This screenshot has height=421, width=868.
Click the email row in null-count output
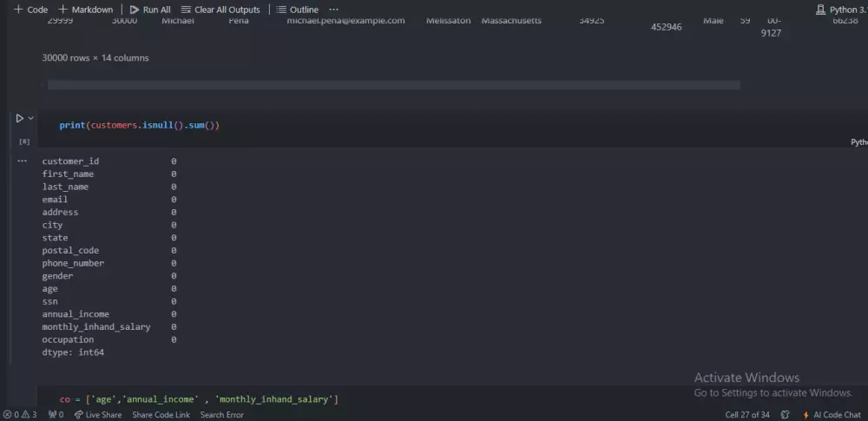[109, 200]
